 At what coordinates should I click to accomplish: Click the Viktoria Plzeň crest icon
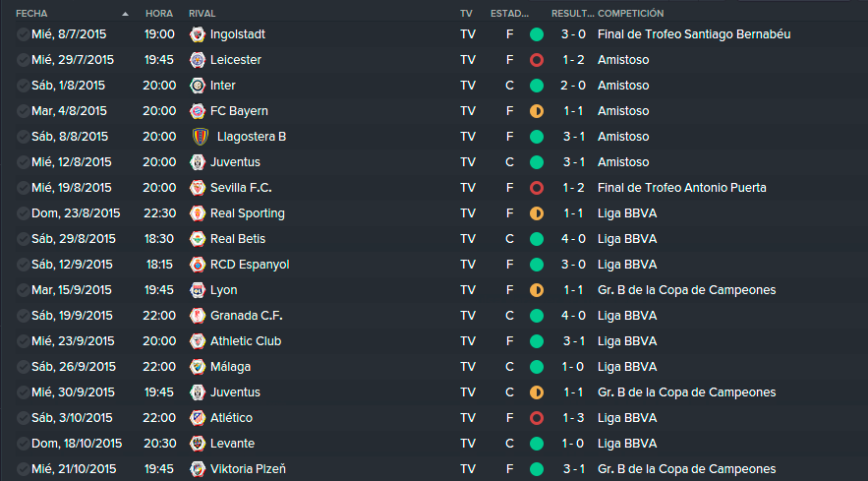point(197,469)
